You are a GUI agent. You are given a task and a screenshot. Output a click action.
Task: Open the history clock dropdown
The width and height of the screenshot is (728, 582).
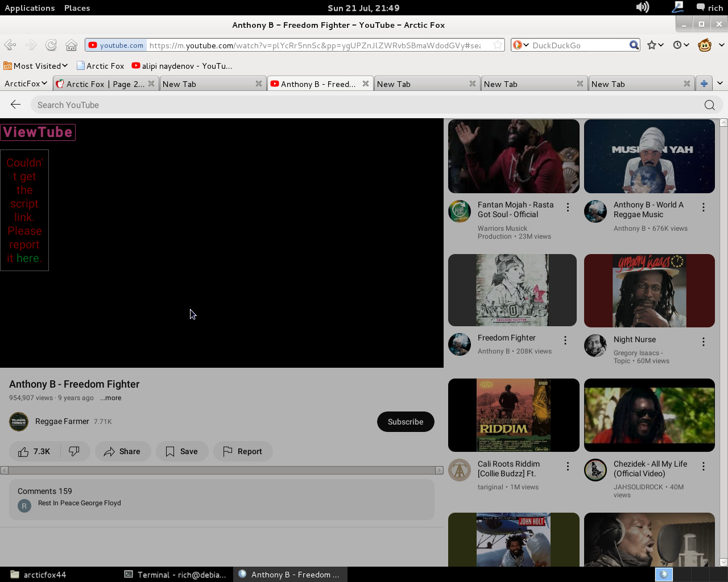click(x=681, y=45)
